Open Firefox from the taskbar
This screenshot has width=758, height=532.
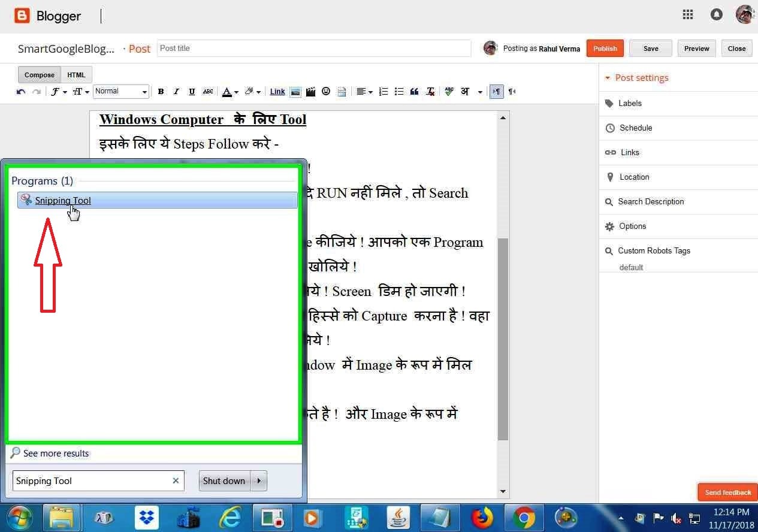tap(481, 518)
